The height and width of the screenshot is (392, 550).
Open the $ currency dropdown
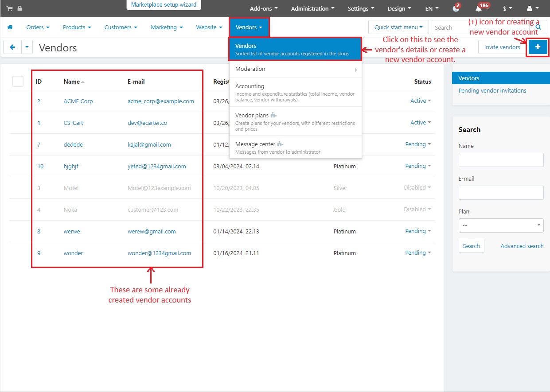507,8
